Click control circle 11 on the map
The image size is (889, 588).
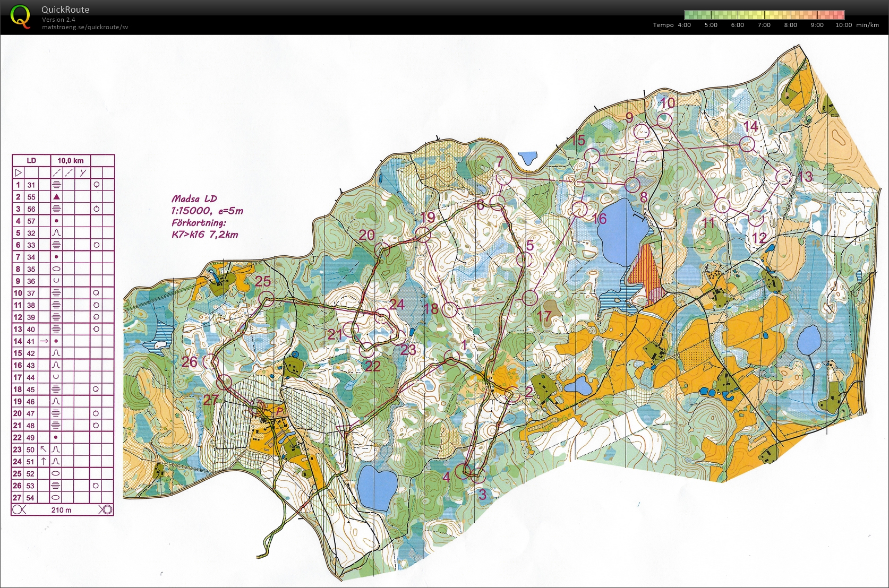point(722,205)
